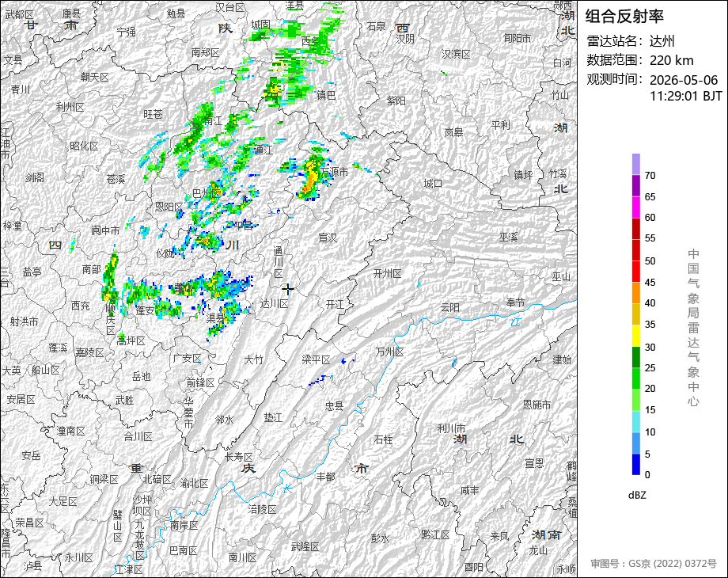728x578 pixels.
Task: Click the 城口 county label
Action: click(x=433, y=184)
